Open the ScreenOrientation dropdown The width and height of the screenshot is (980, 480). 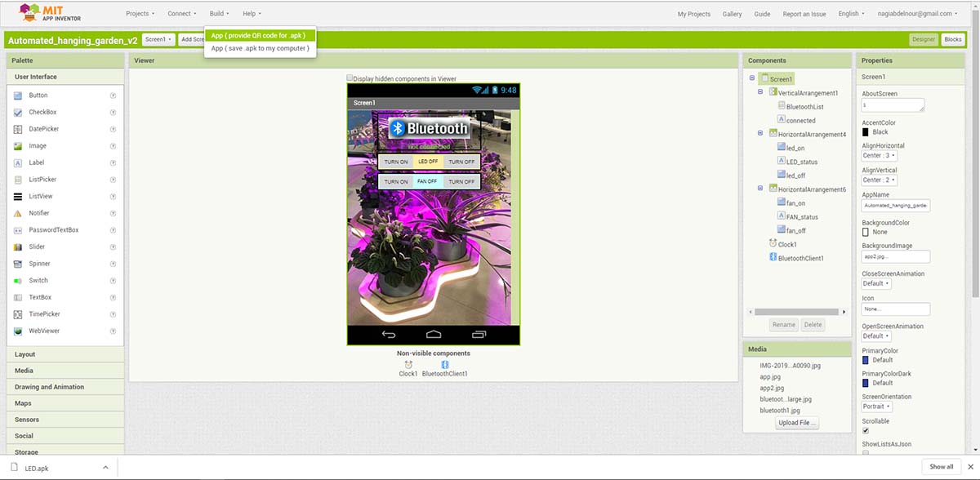[x=877, y=406]
